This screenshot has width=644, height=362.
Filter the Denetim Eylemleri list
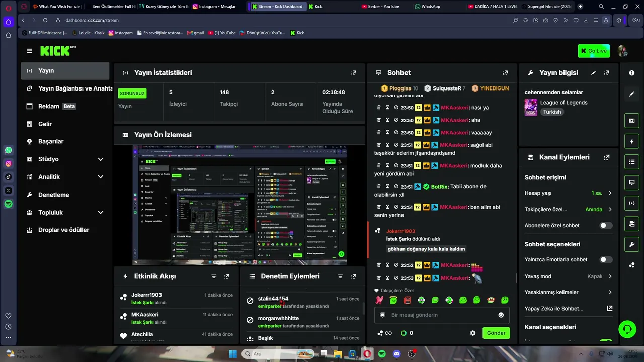[340, 276]
